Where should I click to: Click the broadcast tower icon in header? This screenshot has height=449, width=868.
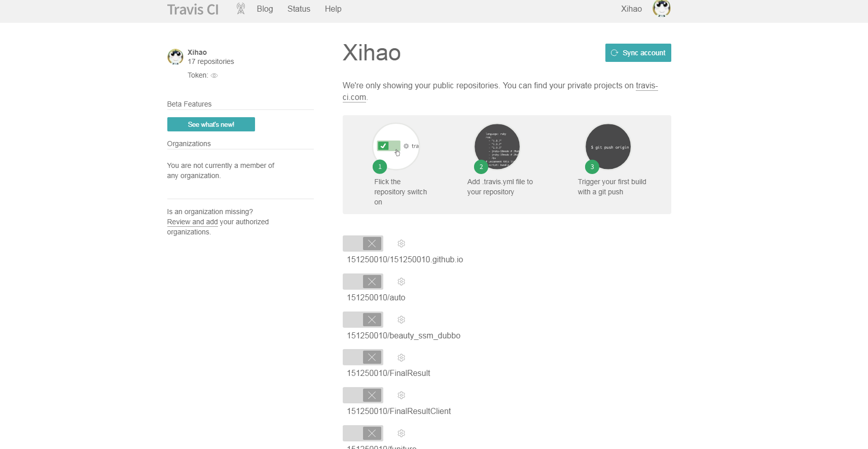pos(241,9)
